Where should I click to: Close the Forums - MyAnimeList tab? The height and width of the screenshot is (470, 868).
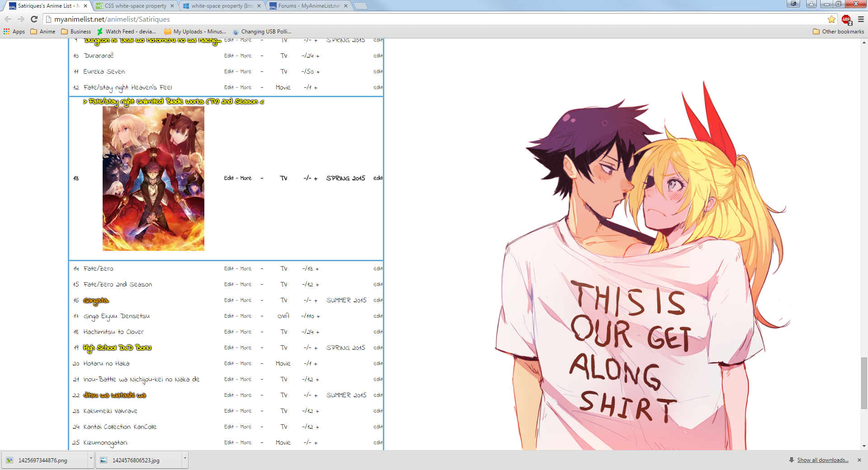(346, 6)
